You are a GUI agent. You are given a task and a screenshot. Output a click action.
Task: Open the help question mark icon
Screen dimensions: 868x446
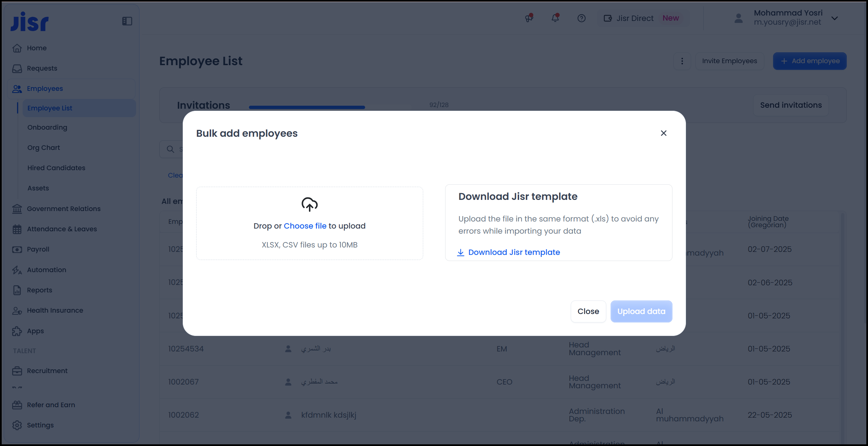click(581, 18)
